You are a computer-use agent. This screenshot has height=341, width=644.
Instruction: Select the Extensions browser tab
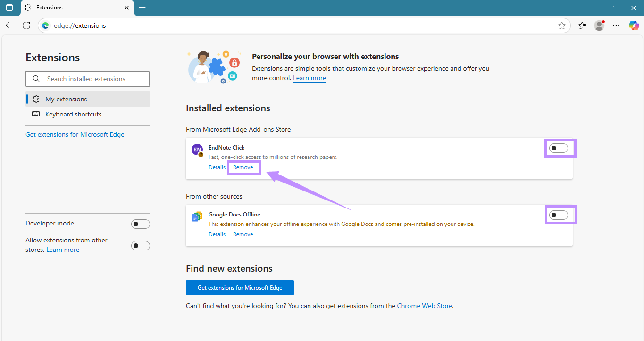(x=76, y=8)
